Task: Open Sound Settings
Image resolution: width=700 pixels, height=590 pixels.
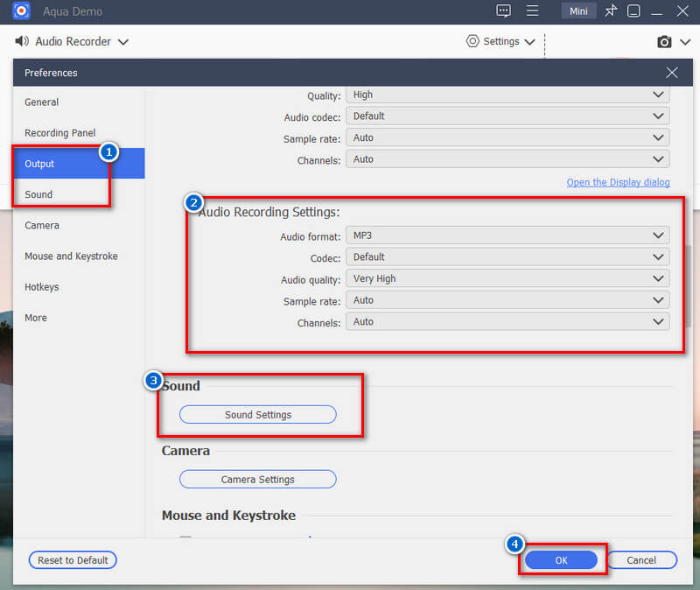Action: [257, 414]
